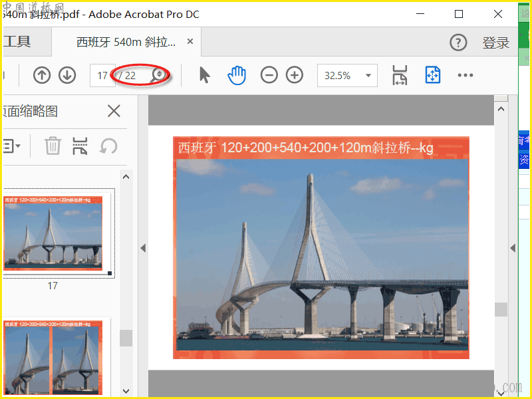The image size is (532, 399).
Task: Zoom out with the minus button
Action: (269, 75)
